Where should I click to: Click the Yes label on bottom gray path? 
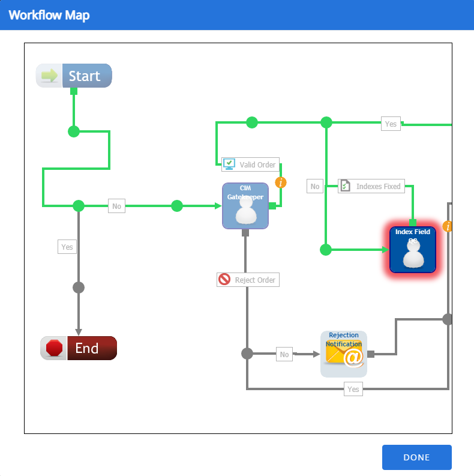click(x=353, y=389)
